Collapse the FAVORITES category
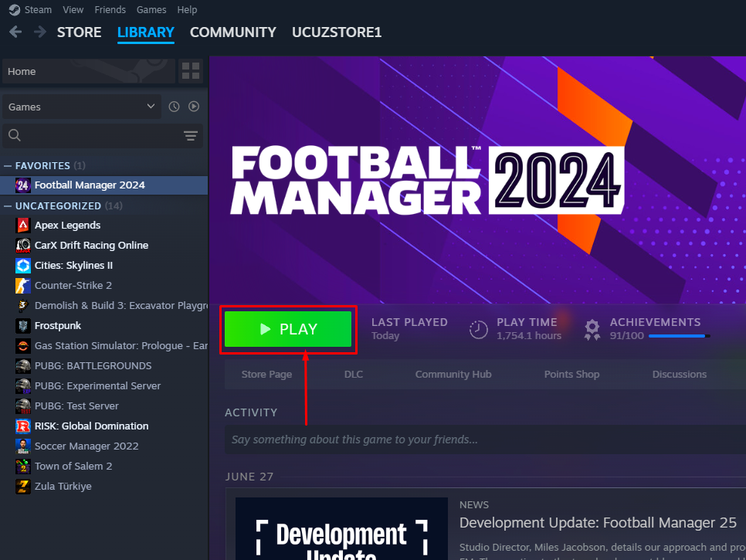746x560 pixels. (x=7, y=165)
